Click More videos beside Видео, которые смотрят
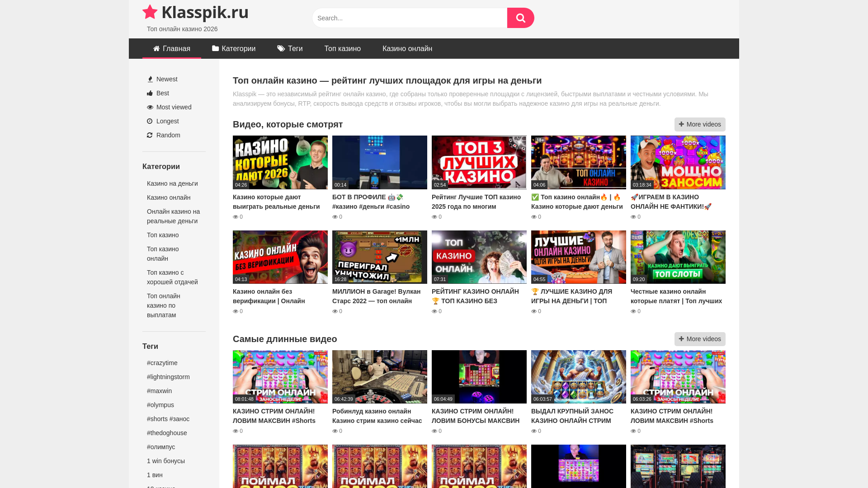 700,124
